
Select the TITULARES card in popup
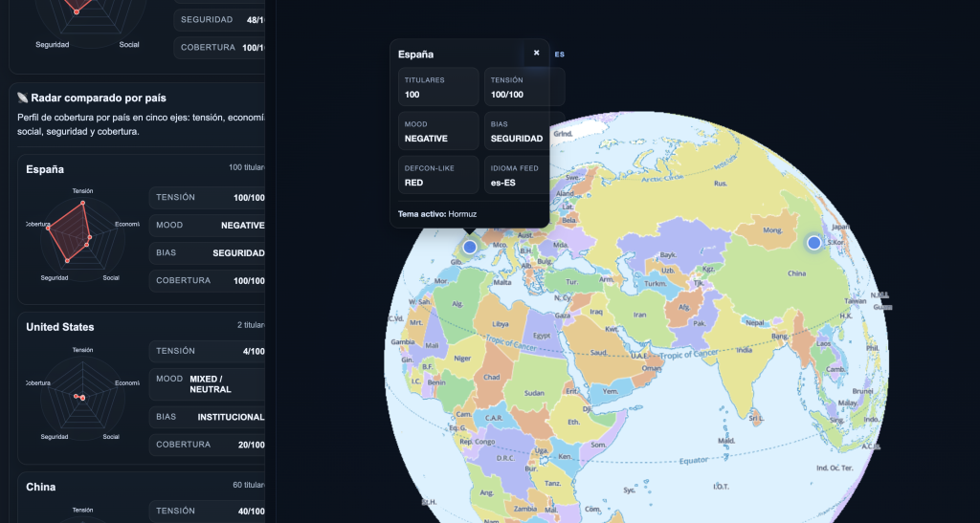point(438,87)
